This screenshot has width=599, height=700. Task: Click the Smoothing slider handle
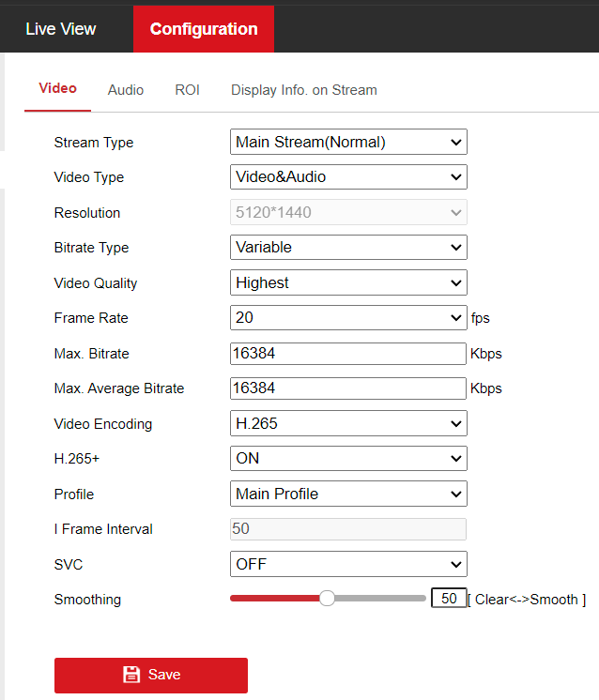coord(327,599)
